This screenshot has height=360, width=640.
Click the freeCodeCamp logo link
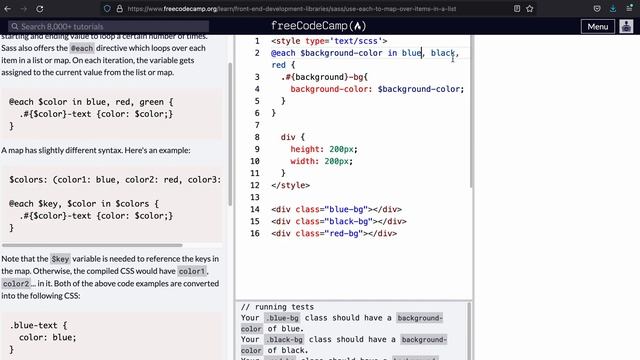(x=318, y=26)
